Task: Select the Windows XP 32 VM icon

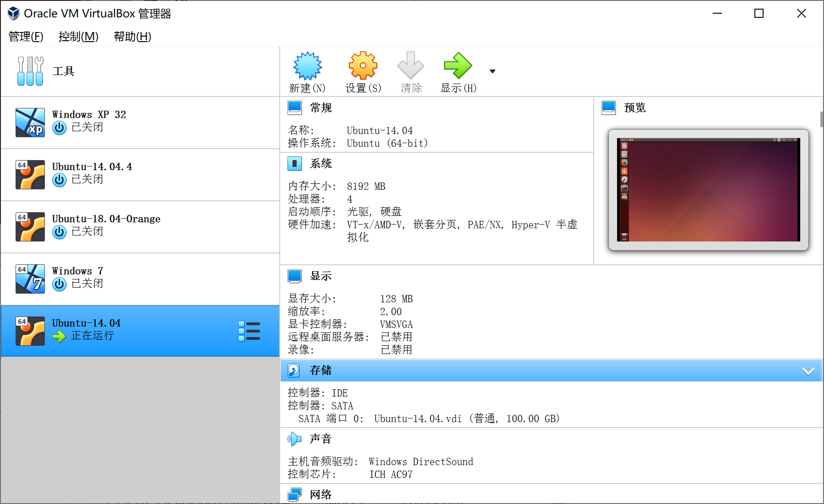Action: [x=30, y=123]
